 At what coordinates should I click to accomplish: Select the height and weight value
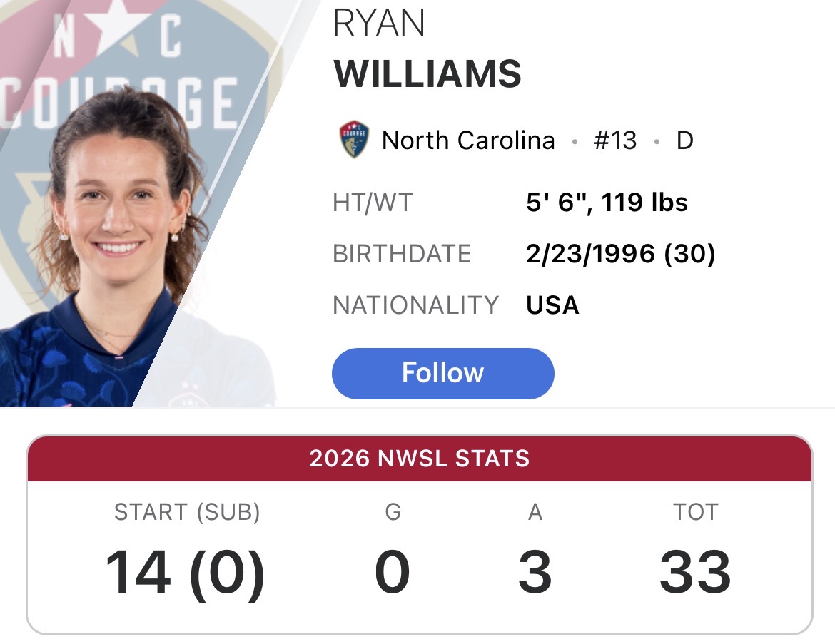tap(607, 203)
